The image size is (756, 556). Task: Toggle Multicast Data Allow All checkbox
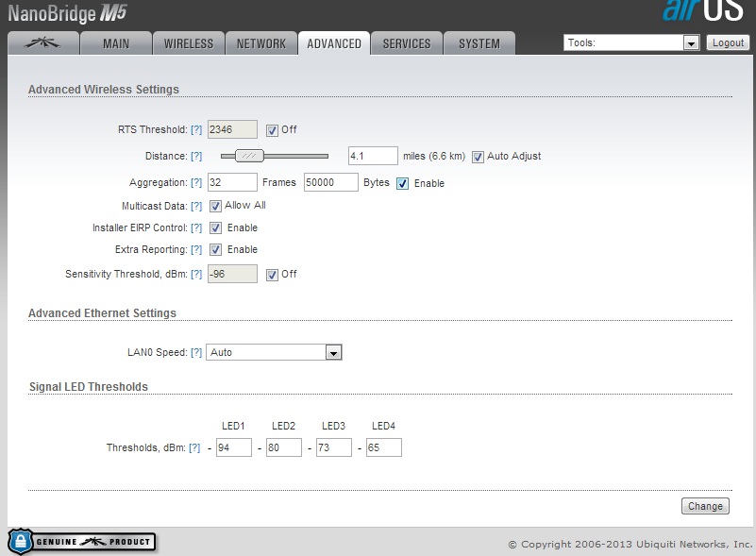coord(215,206)
